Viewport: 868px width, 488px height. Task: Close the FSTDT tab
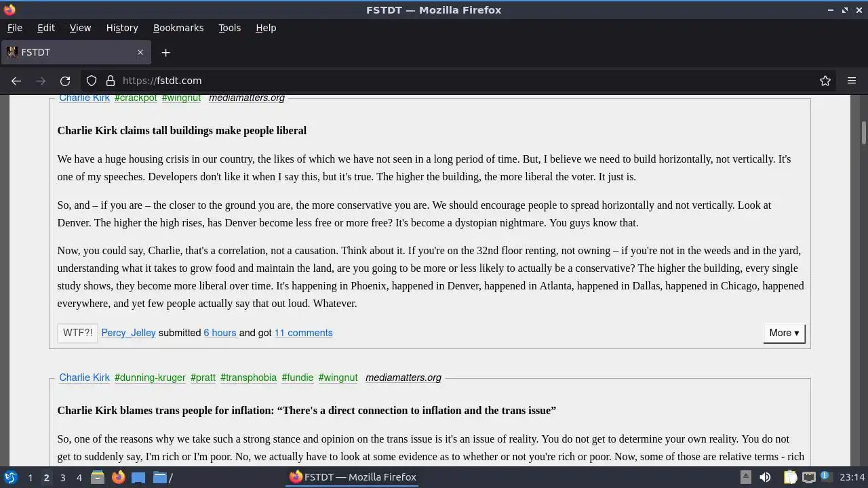tap(140, 52)
